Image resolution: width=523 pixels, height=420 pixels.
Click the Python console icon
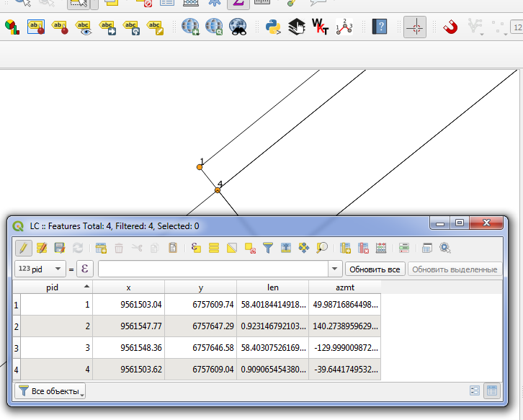click(x=272, y=27)
